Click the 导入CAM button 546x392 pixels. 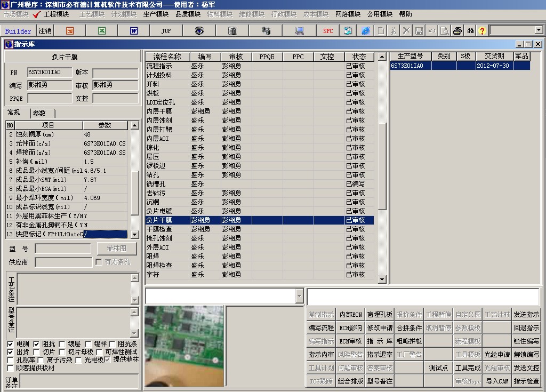[x=497, y=381]
